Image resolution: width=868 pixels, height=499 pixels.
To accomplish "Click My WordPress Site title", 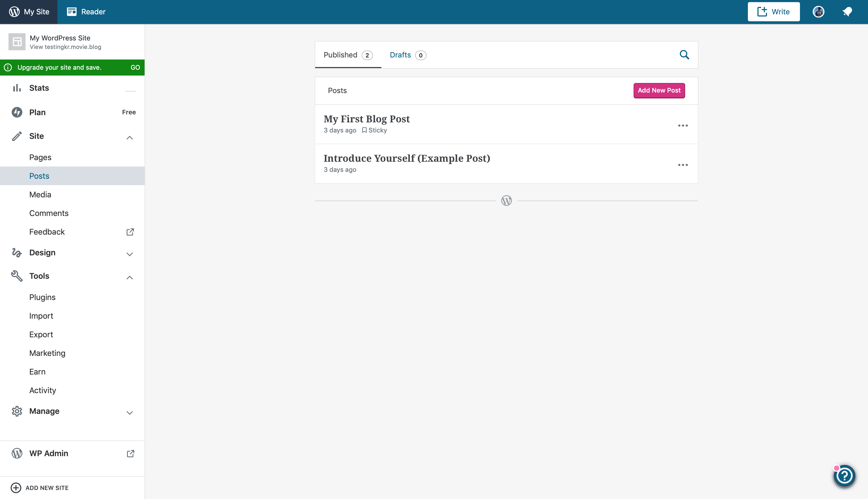I will (60, 38).
